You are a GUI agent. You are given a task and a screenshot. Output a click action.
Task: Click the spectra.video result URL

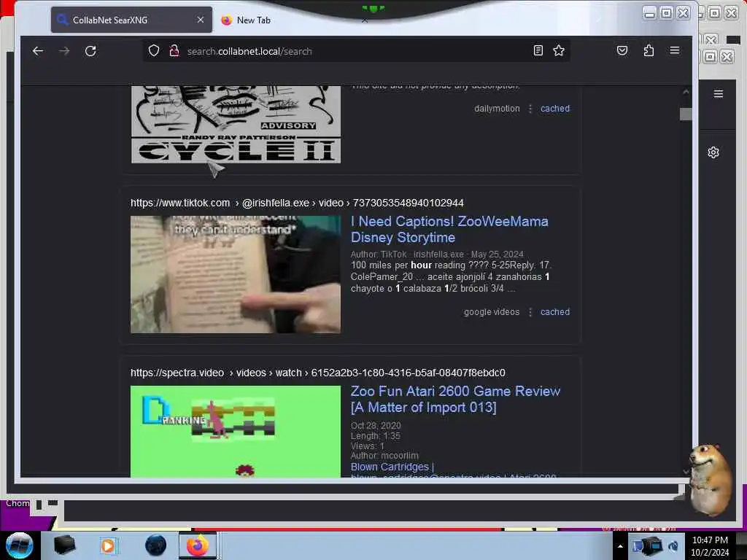pyautogui.click(x=318, y=373)
